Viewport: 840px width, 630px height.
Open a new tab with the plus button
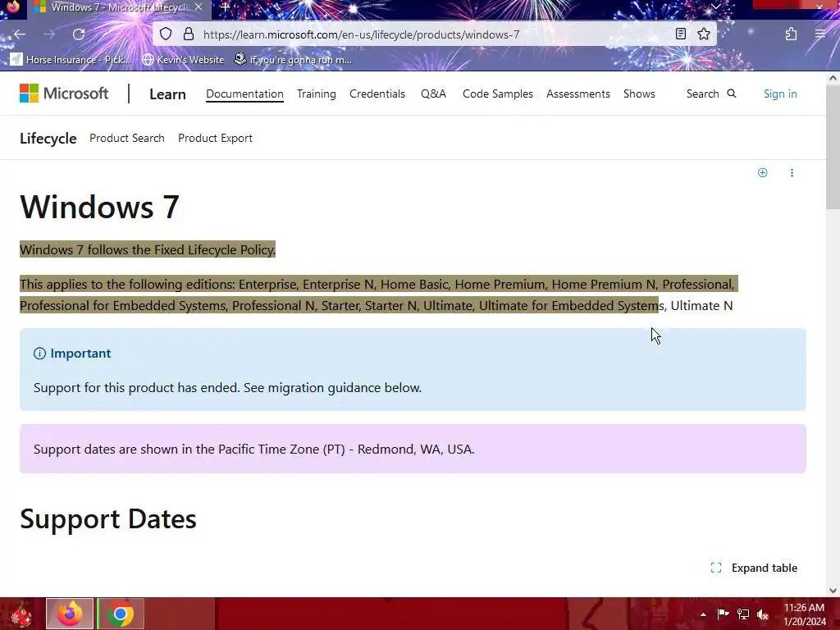(225, 7)
